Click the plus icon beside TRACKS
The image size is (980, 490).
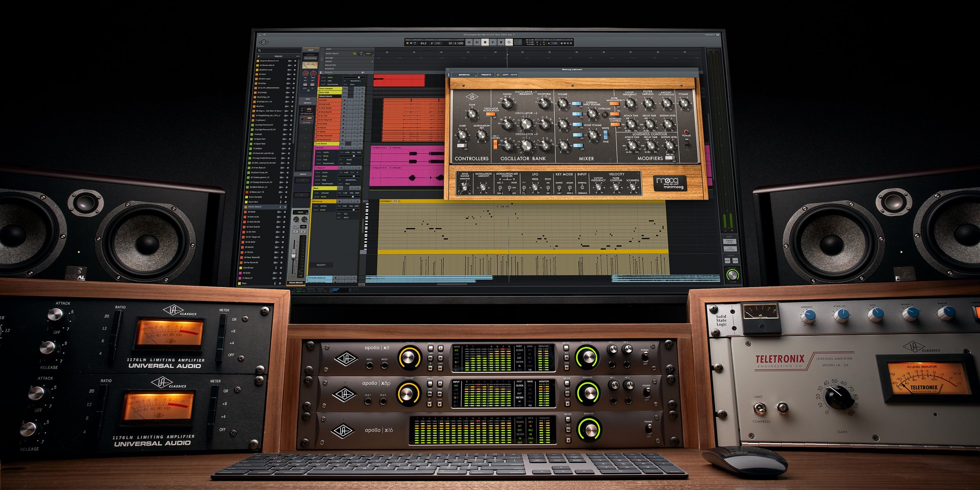258,56
